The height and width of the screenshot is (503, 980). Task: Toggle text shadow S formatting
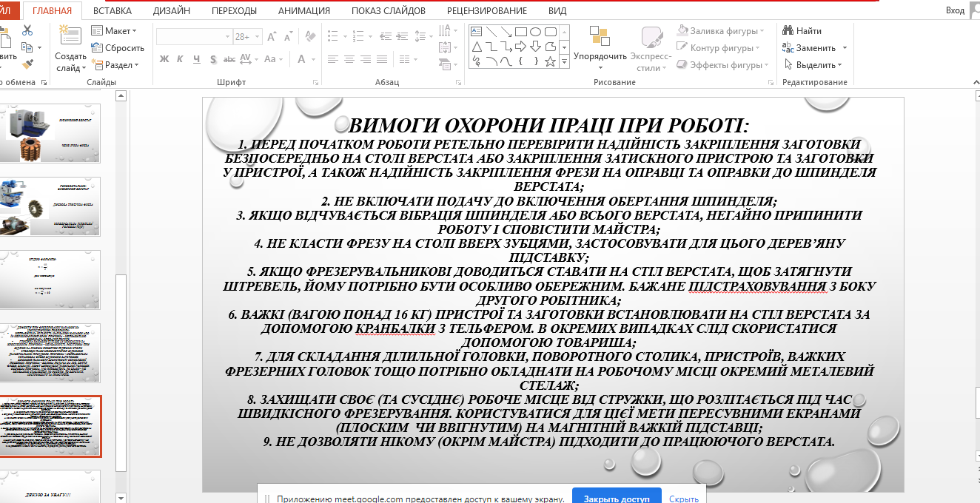tap(212, 59)
